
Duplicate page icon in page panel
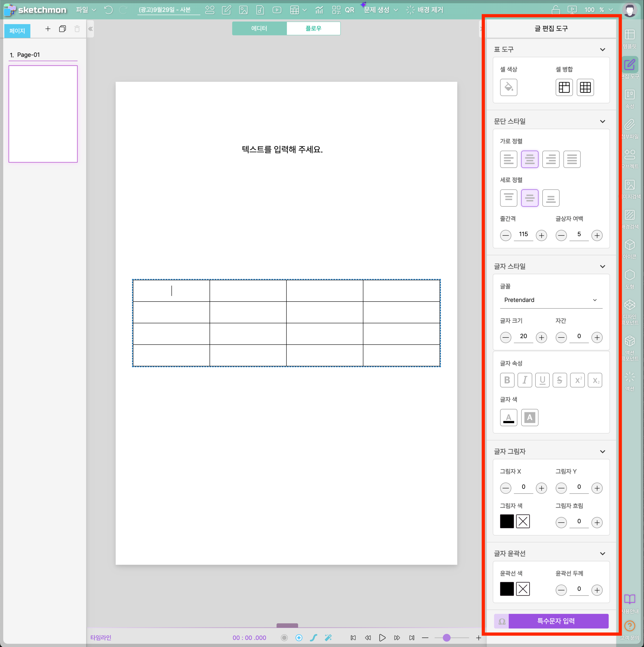[62, 29]
